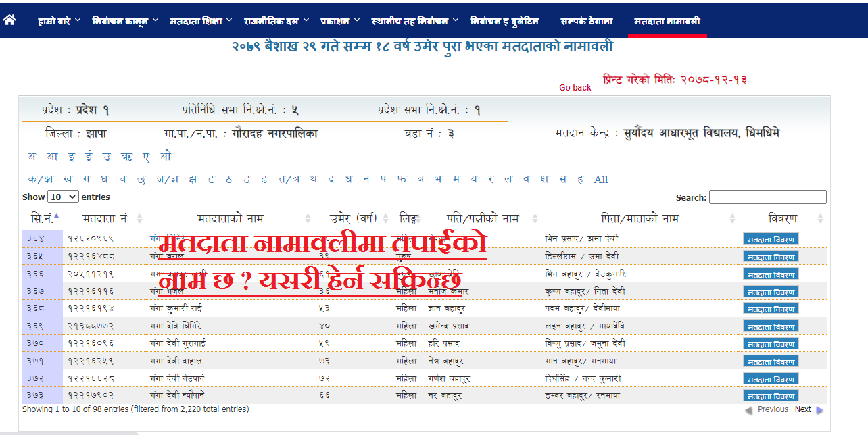Filter names by letter ह
This screenshot has height=435, width=868.
580,179
